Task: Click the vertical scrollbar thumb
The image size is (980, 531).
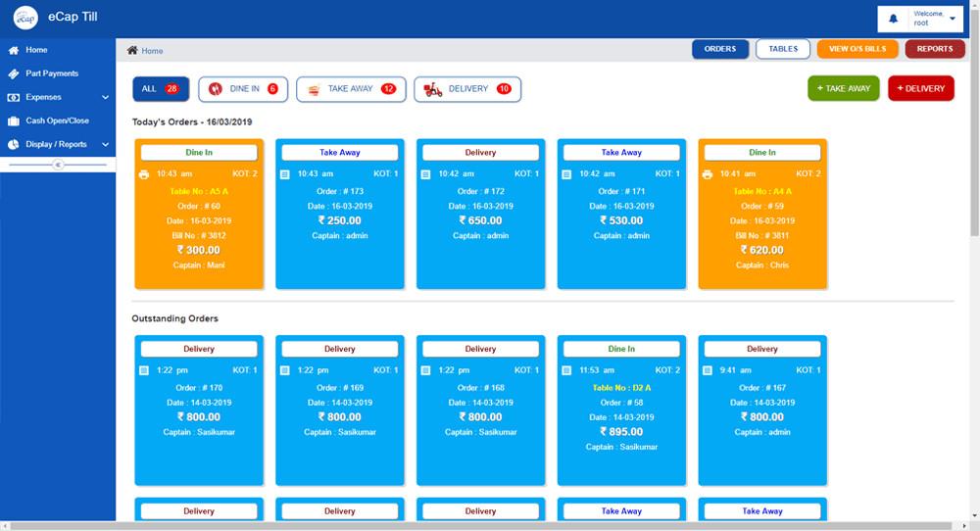Action: point(974,121)
